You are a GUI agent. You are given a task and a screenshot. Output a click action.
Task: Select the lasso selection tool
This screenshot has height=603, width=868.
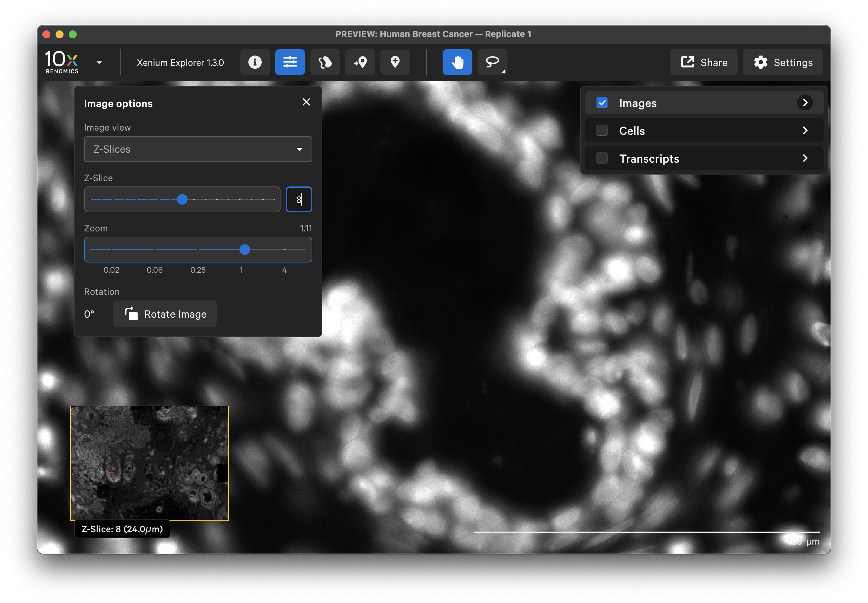click(x=492, y=62)
